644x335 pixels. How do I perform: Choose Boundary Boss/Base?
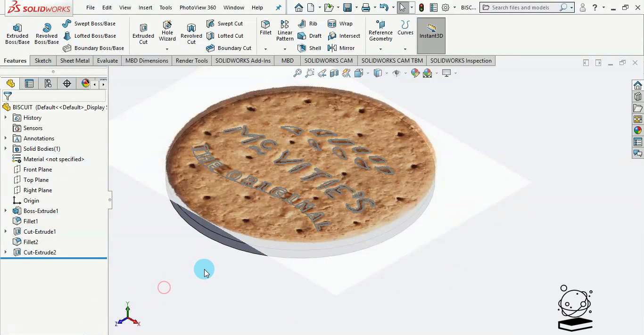coord(93,48)
